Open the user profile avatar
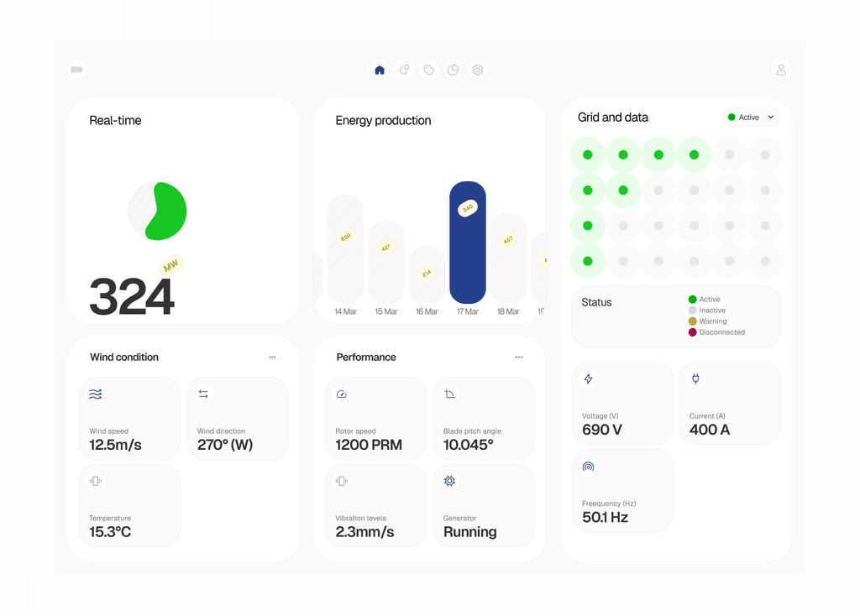This screenshot has height=616, width=860. pyautogui.click(x=781, y=70)
